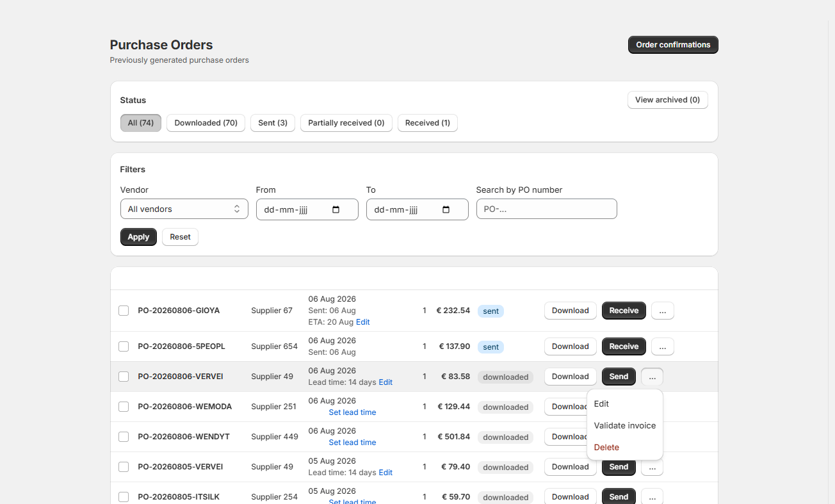Click the sent badge for PO-20260806-5PEOPL

coord(491,347)
